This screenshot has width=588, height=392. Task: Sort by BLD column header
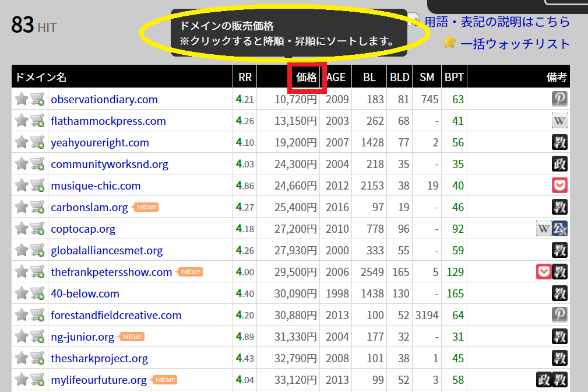[x=399, y=78]
